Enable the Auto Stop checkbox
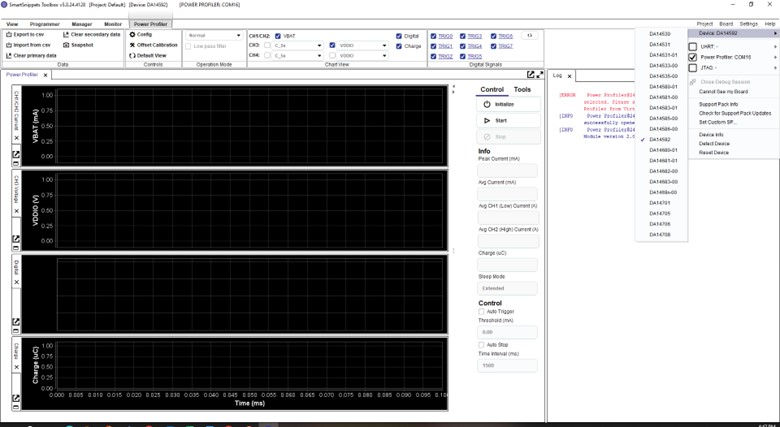The image size is (780, 427). point(481,344)
